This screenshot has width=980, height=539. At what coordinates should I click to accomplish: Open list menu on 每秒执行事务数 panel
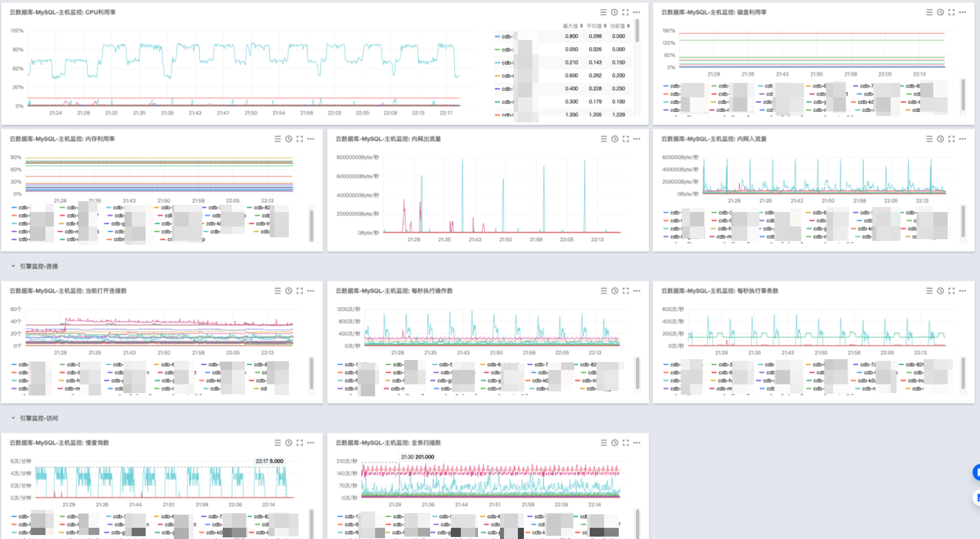929,291
